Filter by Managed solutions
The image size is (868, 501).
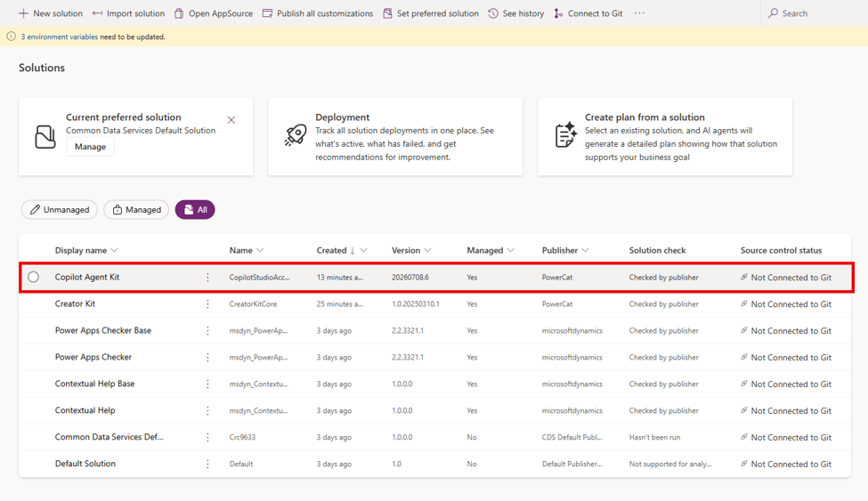(x=136, y=210)
